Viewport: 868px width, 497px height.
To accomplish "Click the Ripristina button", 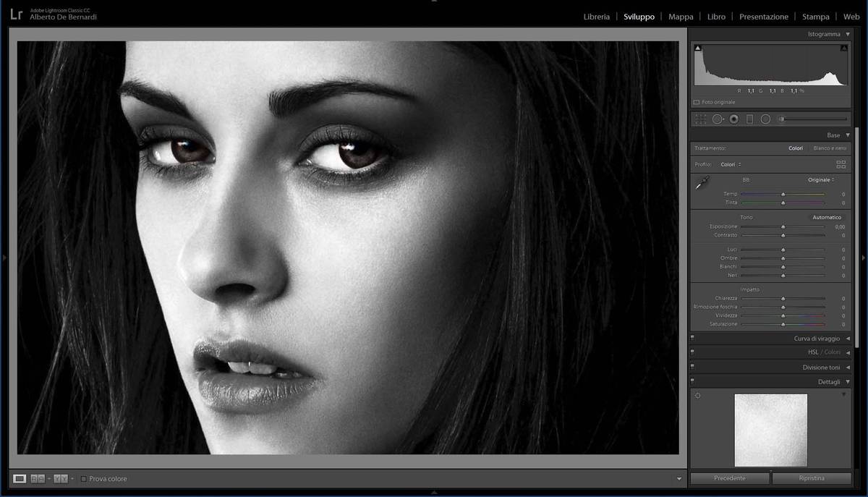I will click(809, 478).
